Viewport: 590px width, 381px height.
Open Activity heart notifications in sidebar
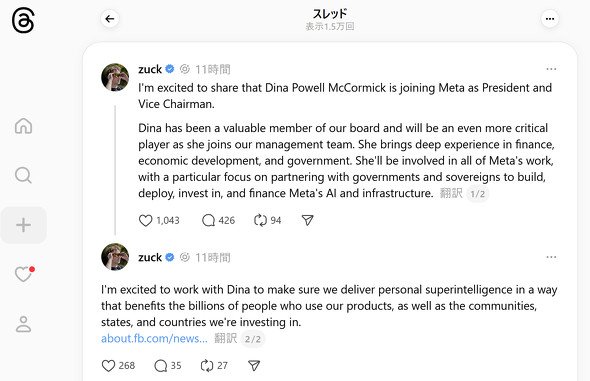click(24, 274)
